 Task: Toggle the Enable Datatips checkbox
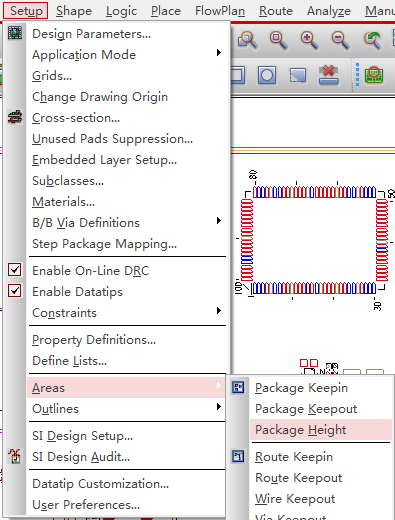click(15, 291)
